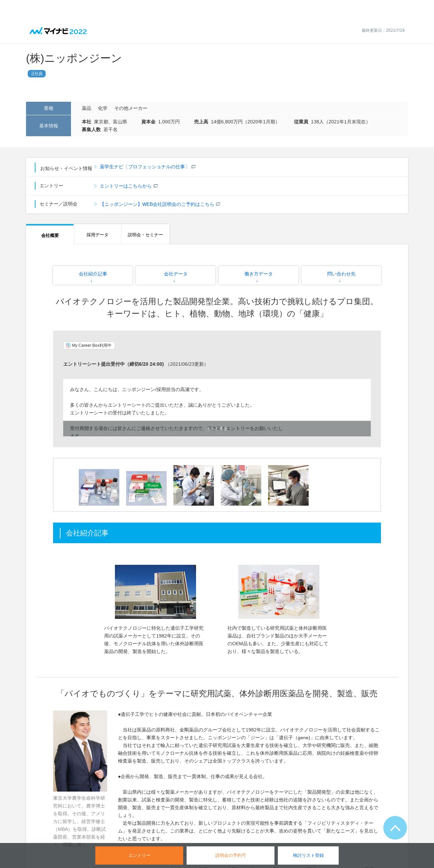This screenshot has width=434, height=868.
Task: Click the 正社員 badge
Action: coord(37,74)
